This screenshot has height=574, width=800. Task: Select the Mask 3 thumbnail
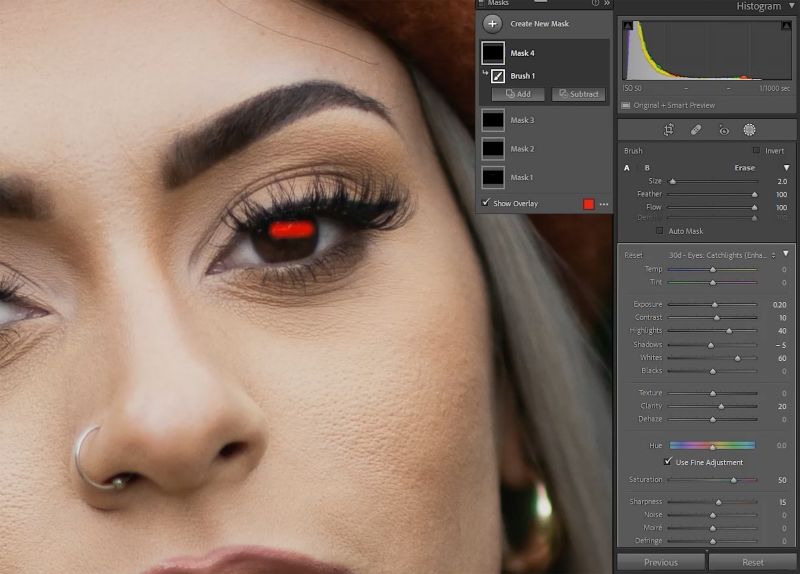coord(493,120)
